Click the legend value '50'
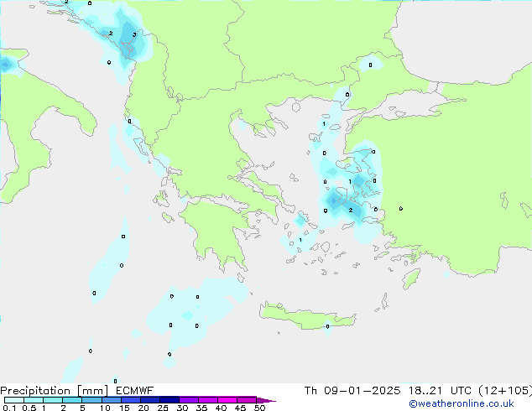532x411 pixels. pos(259,408)
